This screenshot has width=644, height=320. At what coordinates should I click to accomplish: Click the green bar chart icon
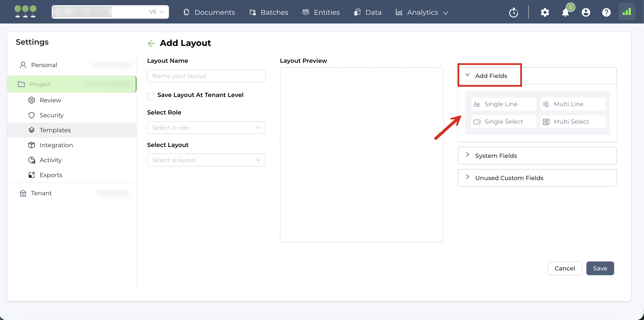tap(627, 12)
